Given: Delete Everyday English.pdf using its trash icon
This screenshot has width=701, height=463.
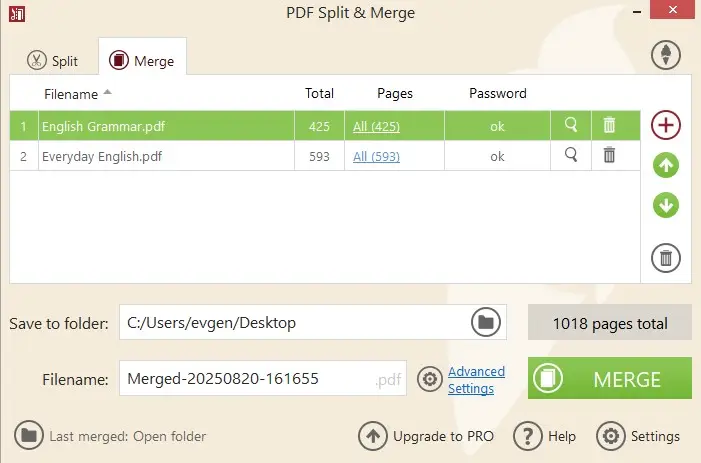Looking at the screenshot, I should [609, 155].
